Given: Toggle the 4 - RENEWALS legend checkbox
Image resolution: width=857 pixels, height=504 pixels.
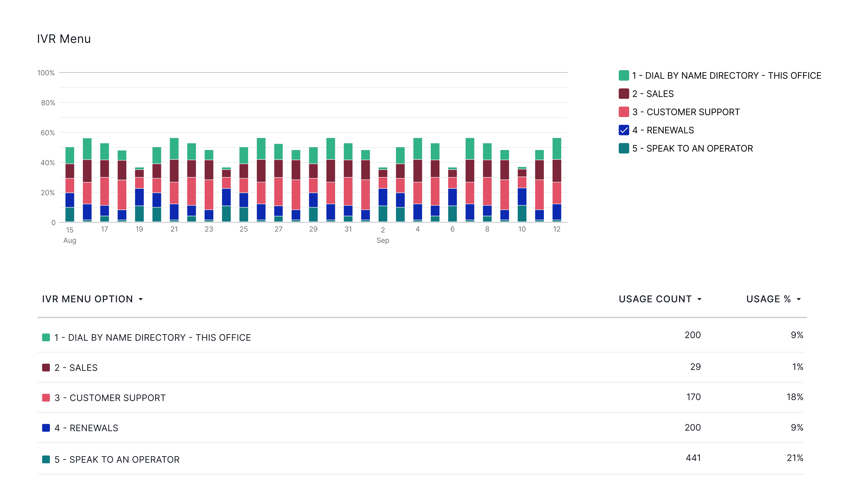Looking at the screenshot, I should click(x=624, y=130).
